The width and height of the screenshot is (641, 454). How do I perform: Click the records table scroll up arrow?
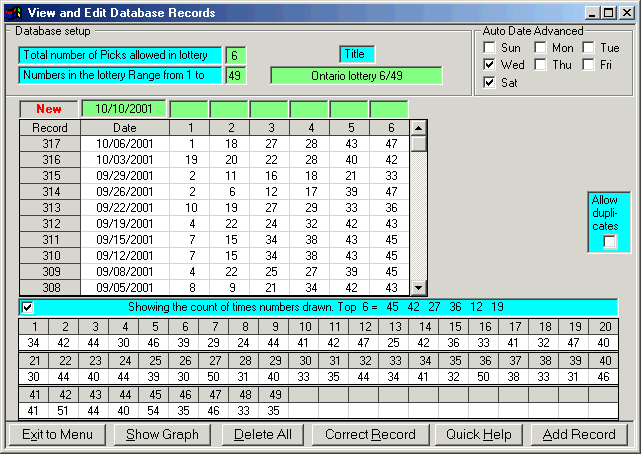(x=418, y=128)
